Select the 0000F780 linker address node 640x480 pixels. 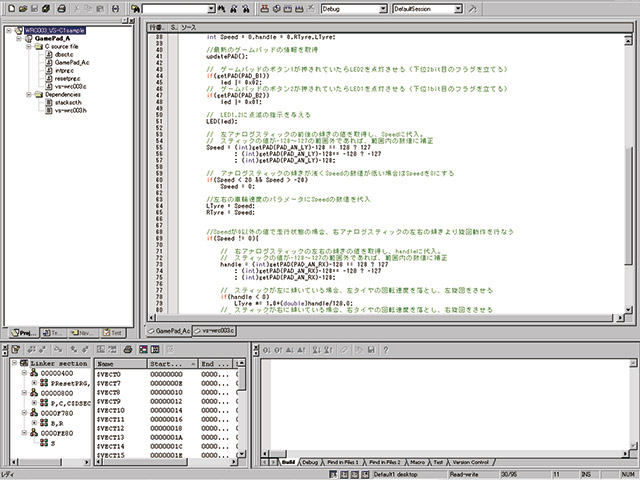tap(57, 413)
